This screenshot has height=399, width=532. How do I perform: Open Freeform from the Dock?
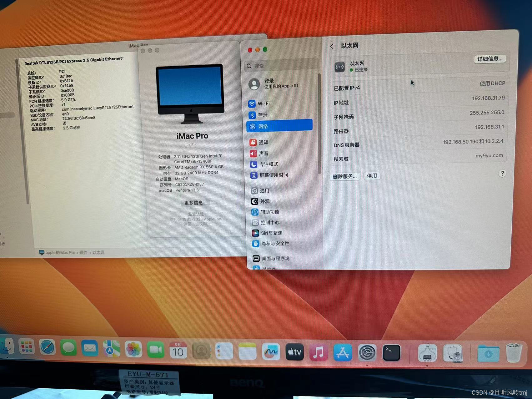pyautogui.click(x=271, y=352)
